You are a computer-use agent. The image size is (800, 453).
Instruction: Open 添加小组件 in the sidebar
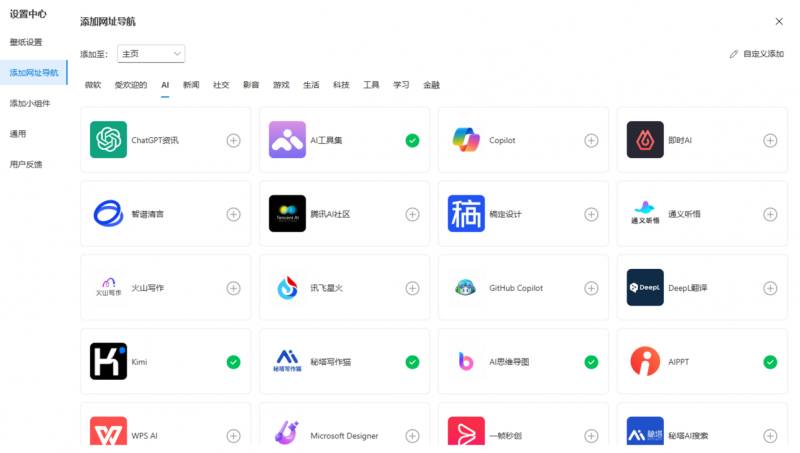pyautogui.click(x=30, y=103)
